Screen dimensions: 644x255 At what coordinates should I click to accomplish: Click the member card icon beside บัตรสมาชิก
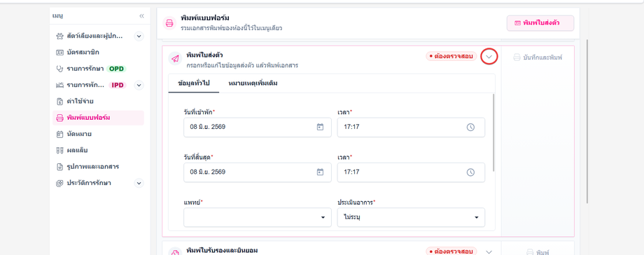click(x=59, y=53)
